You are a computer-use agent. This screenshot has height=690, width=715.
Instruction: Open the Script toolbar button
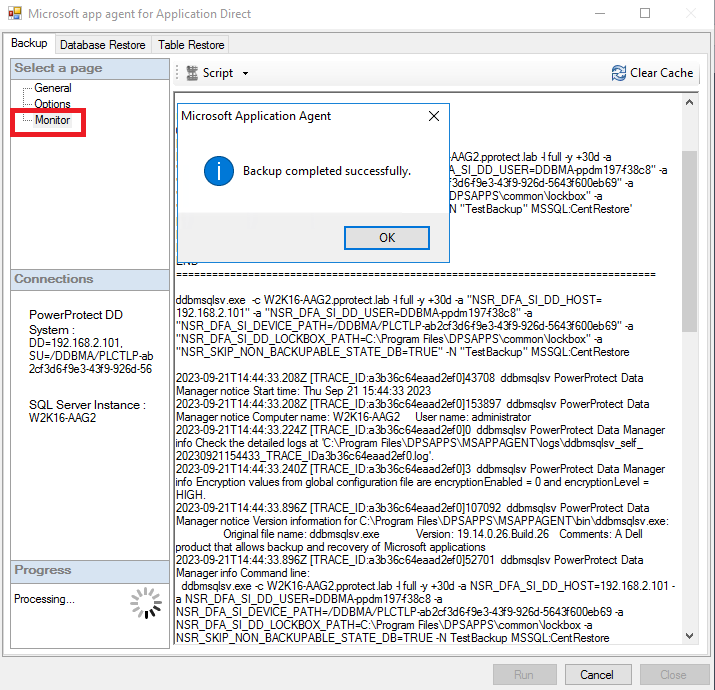[218, 73]
